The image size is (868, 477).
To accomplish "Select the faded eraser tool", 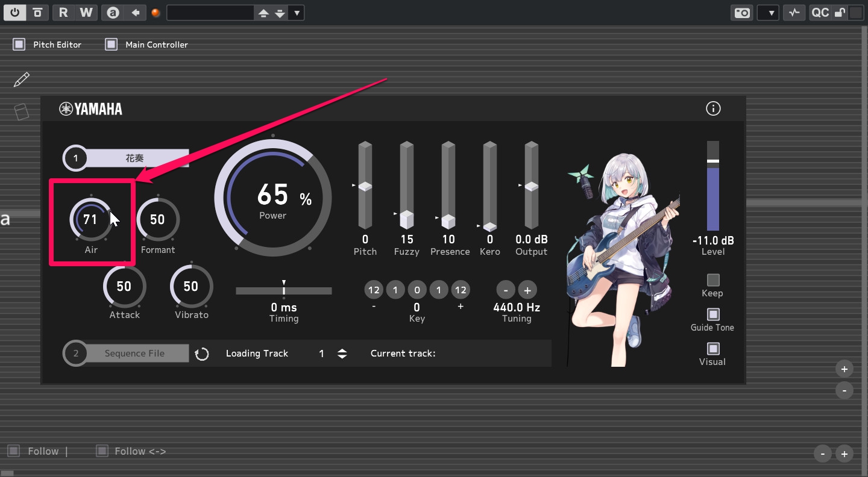I will coord(21,111).
